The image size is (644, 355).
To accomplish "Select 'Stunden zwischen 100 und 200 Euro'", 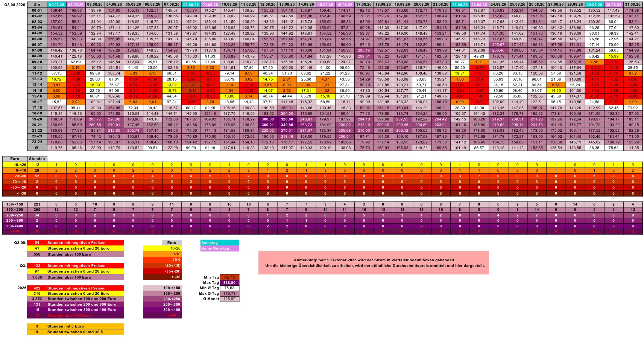I will [x=82, y=299].
